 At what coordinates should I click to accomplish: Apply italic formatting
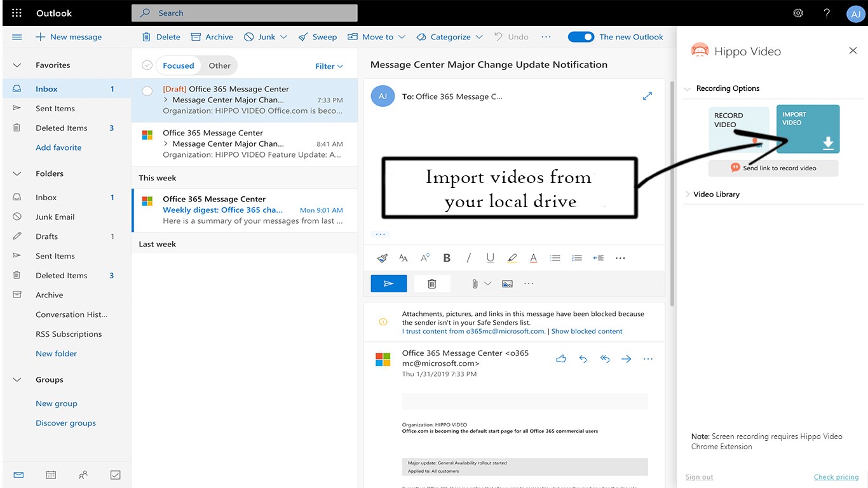[x=468, y=258]
